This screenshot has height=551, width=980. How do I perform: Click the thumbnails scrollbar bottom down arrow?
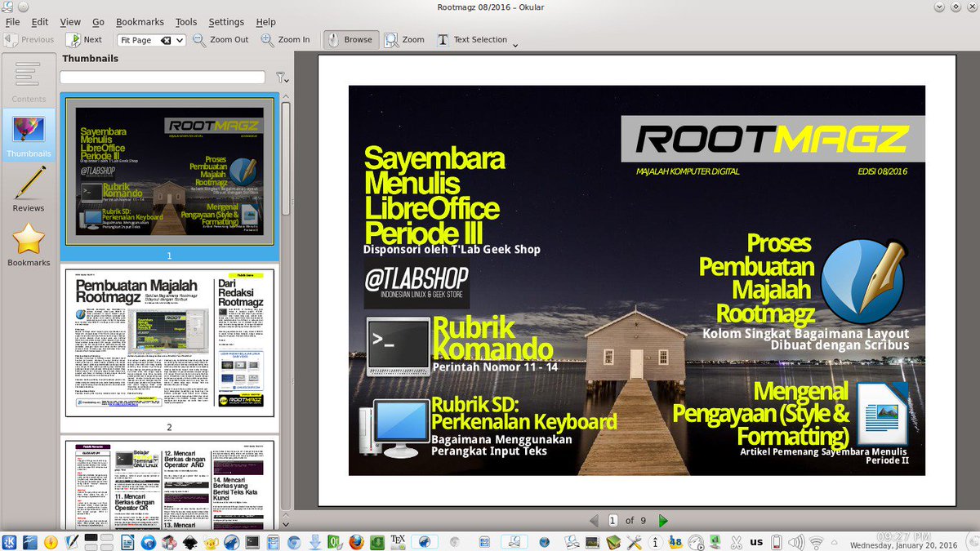click(x=286, y=525)
